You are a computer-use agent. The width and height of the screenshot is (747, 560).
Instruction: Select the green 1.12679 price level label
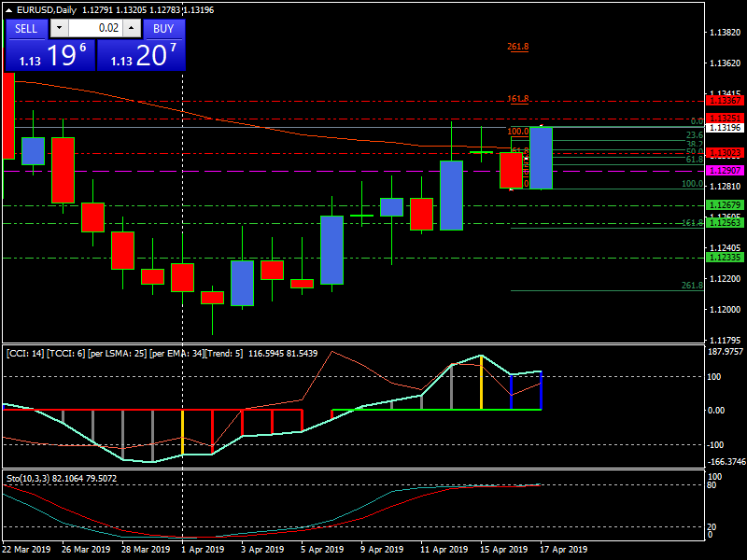[x=725, y=205]
